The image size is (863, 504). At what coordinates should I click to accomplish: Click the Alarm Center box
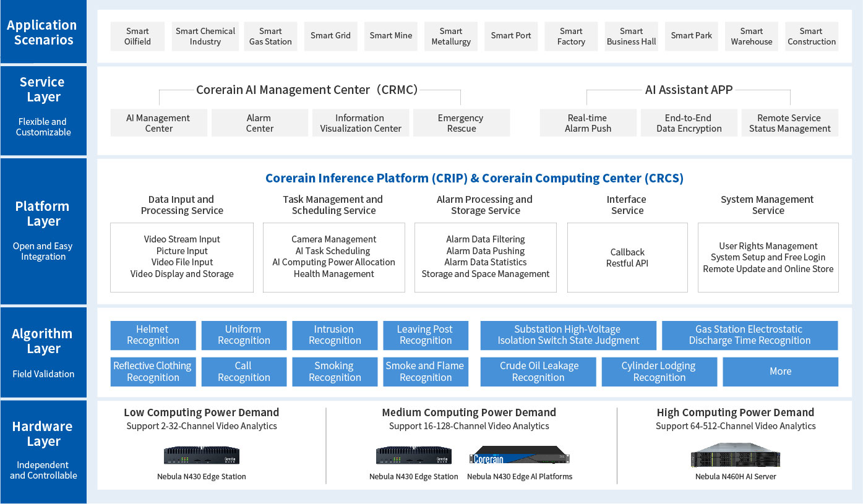pos(259,123)
